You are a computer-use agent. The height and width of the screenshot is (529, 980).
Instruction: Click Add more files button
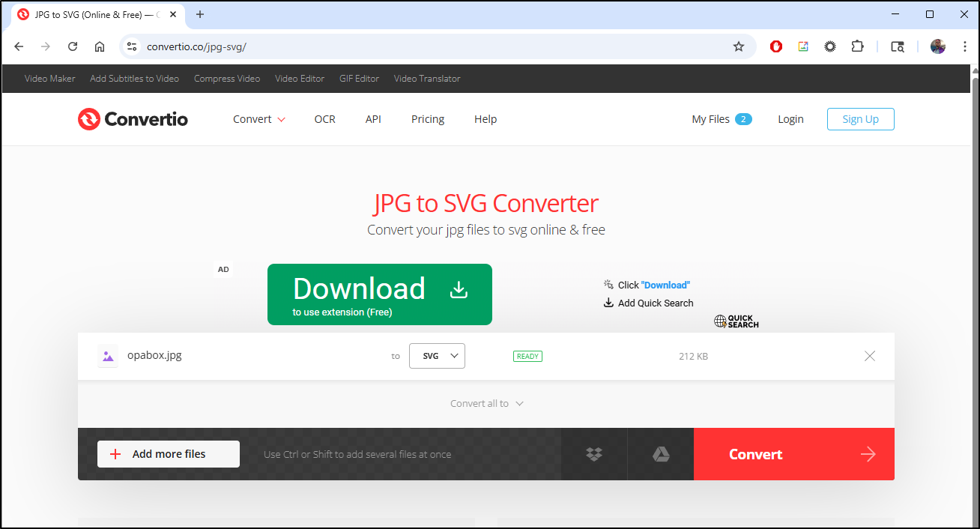pos(169,454)
